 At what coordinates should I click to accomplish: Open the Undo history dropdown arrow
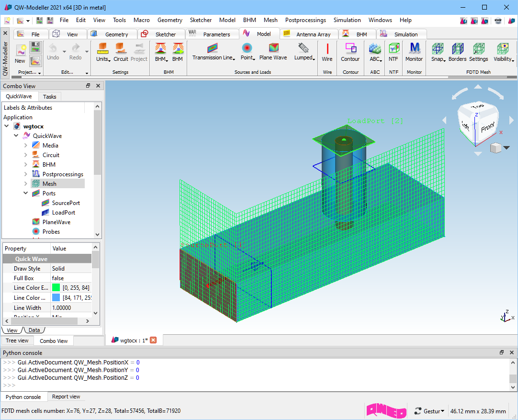pos(64,52)
